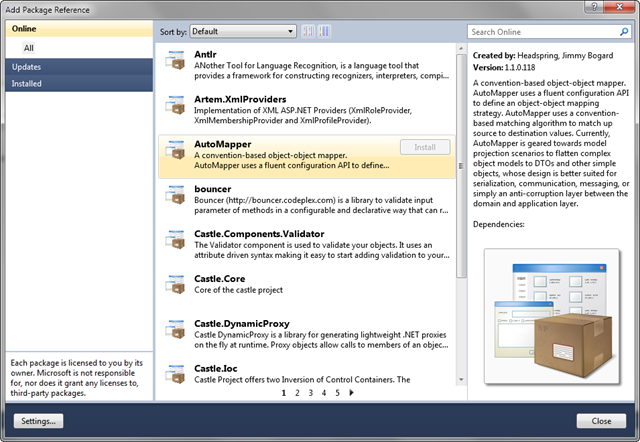Click the Castle.DynamicProxy package icon
Viewport: 640px width, 442px height.
tap(176, 329)
